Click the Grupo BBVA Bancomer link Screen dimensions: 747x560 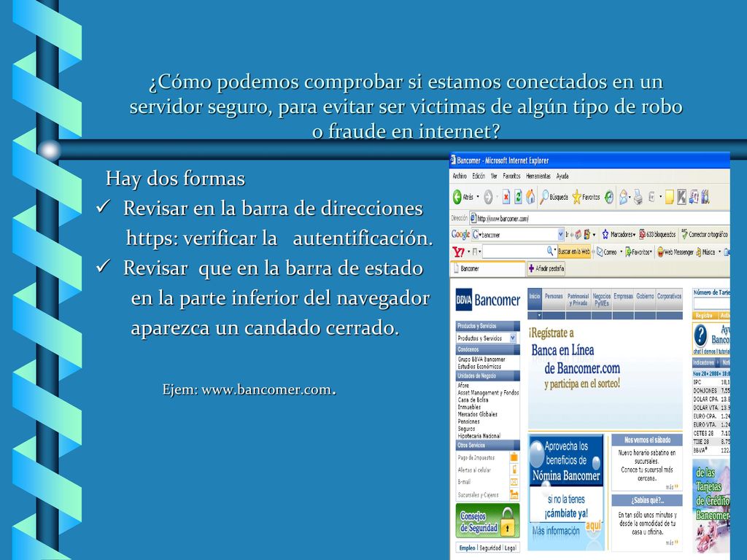pos(481,359)
